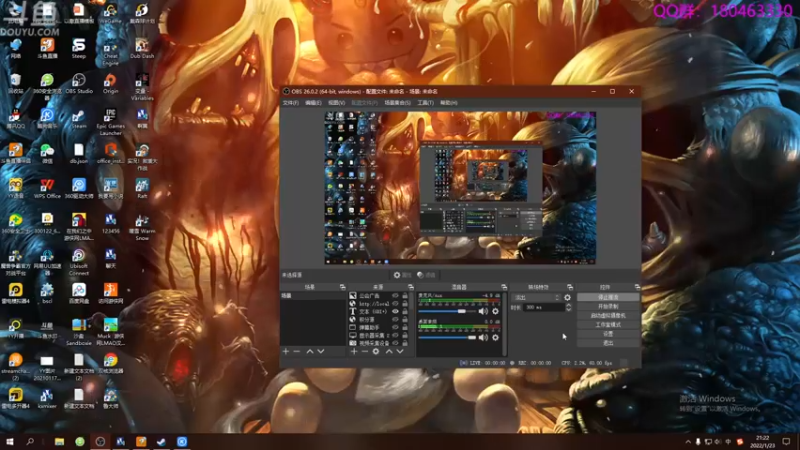The image size is (800, 450).
Task: Expand the system tray hidden icons chevron
Action: 688,442
